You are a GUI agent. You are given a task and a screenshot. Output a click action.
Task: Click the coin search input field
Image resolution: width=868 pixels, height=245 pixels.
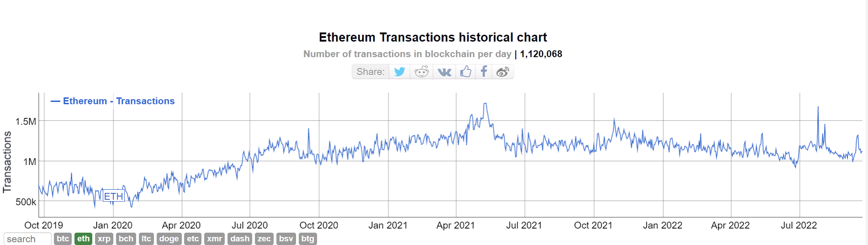27,239
